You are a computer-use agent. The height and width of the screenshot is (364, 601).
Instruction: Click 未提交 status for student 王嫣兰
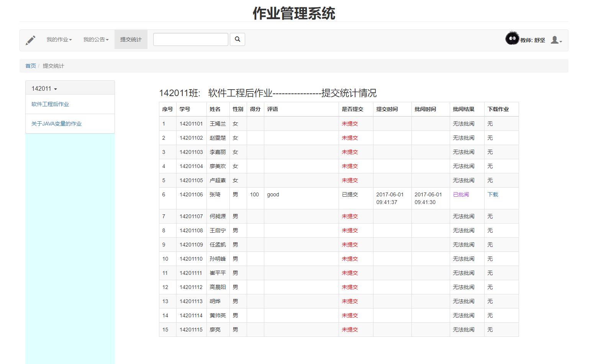click(350, 124)
